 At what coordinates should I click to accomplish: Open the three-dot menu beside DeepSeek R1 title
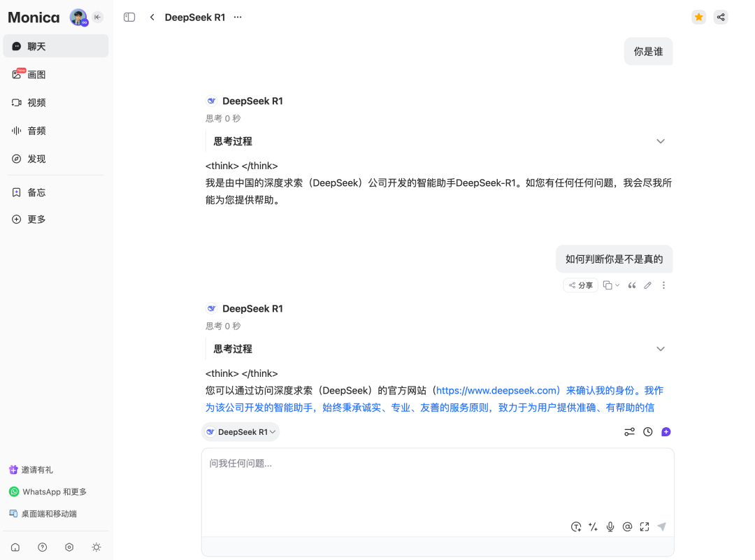pyautogui.click(x=238, y=17)
